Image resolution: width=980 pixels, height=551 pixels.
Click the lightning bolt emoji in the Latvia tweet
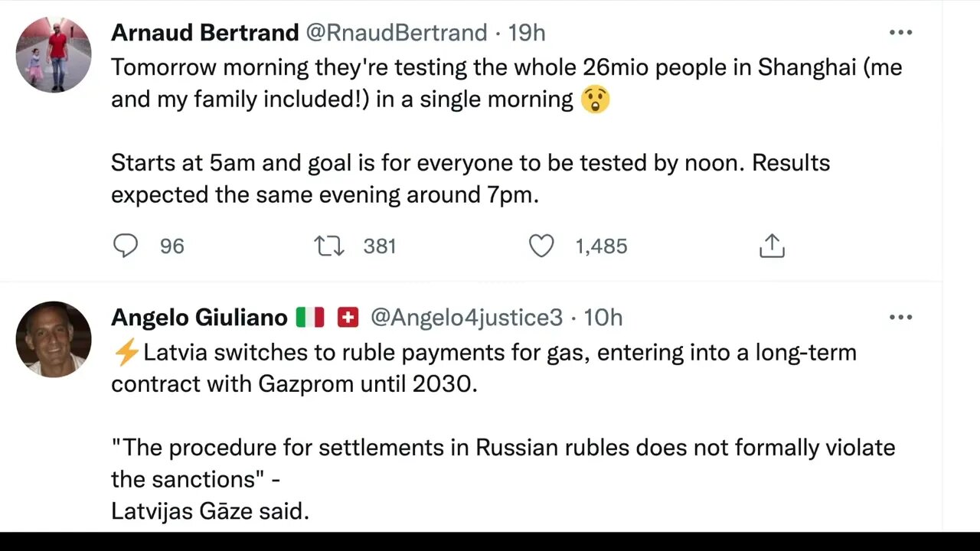(125, 353)
